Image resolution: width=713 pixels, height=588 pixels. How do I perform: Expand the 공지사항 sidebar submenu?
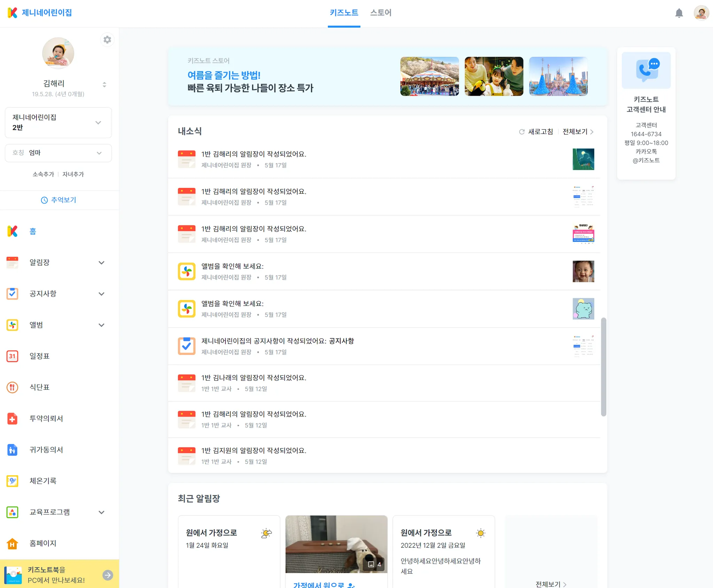(x=101, y=294)
